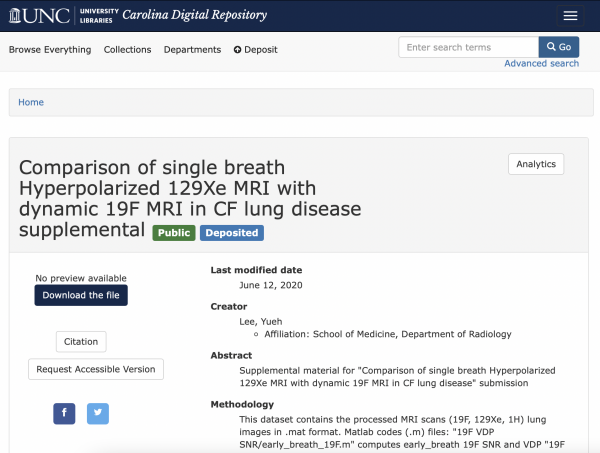Download the file
600x453 pixels.
click(x=81, y=295)
